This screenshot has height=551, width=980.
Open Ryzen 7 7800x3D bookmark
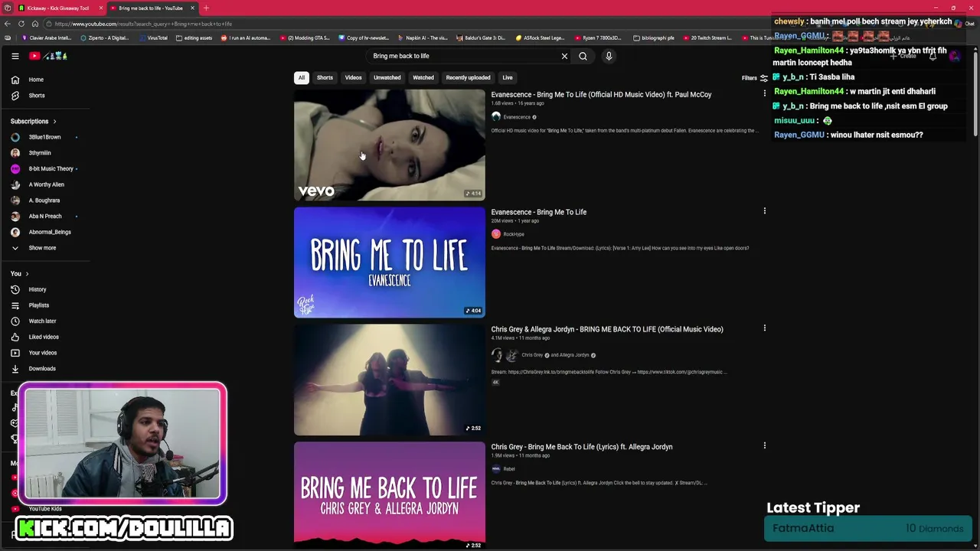pyautogui.click(x=598, y=37)
